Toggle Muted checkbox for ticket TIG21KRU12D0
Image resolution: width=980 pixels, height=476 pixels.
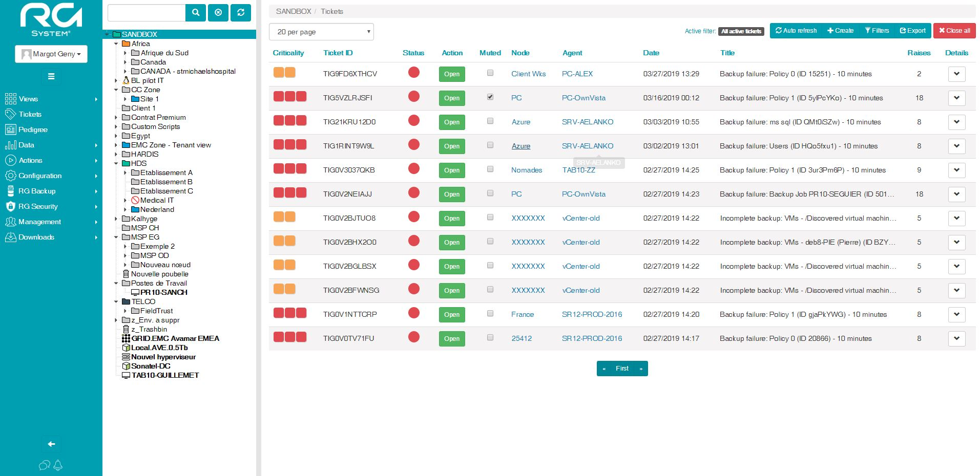point(490,121)
